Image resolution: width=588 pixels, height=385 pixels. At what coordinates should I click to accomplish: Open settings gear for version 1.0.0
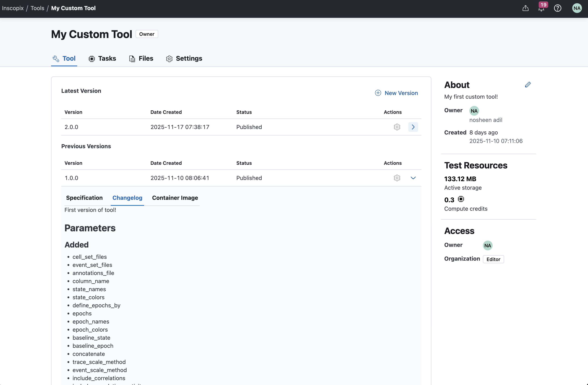[397, 178]
